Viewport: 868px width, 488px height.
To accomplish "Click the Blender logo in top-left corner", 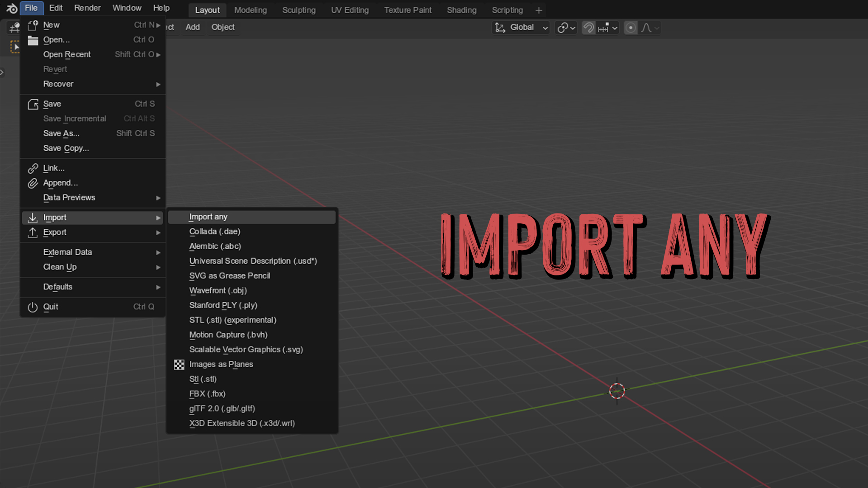I will click(x=11, y=8).
